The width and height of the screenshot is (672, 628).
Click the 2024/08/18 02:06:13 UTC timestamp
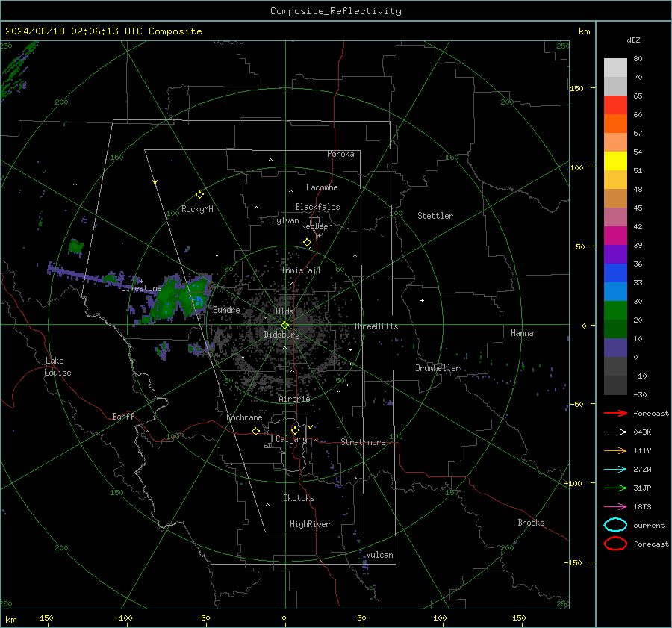(74, 31)
